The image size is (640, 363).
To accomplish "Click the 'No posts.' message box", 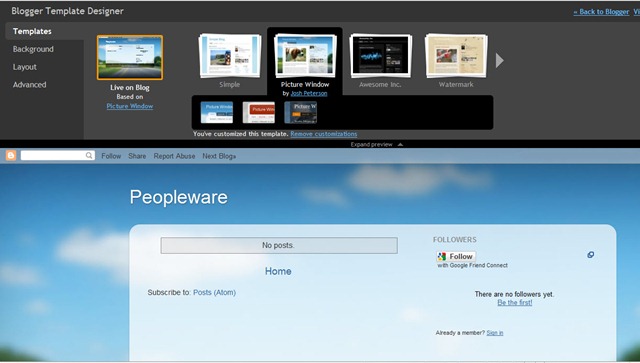I will tap(279, 245).
